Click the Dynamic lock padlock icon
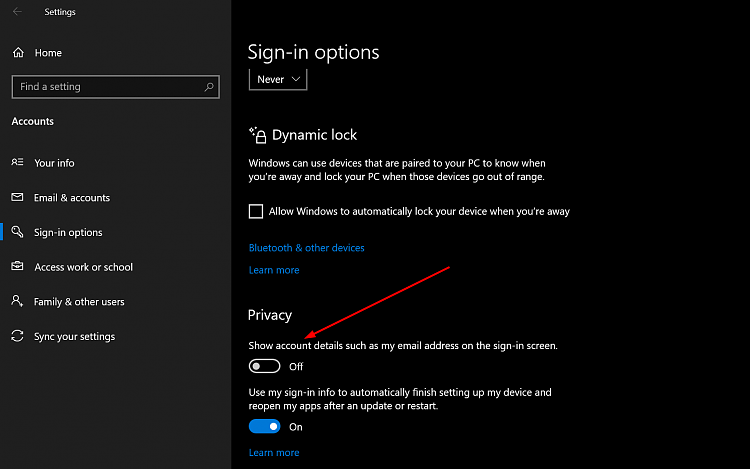 [258, 135]
